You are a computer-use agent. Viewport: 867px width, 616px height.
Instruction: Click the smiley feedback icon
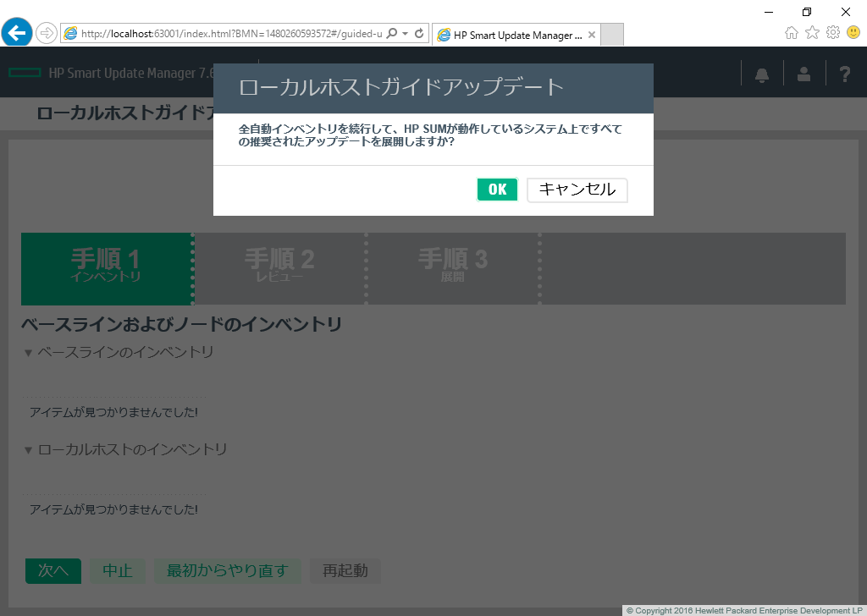853,33
